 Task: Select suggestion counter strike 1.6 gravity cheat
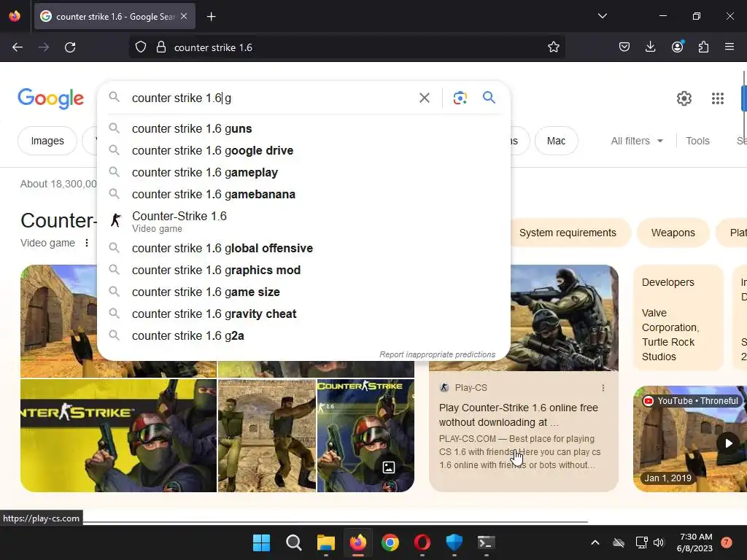coord(303,314)
